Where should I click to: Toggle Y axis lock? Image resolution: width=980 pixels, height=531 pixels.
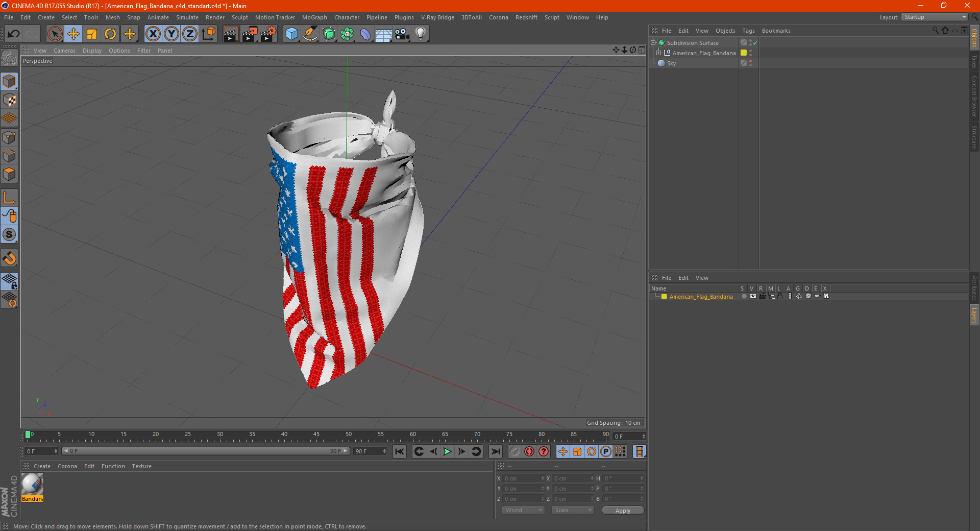click(171, 34)
